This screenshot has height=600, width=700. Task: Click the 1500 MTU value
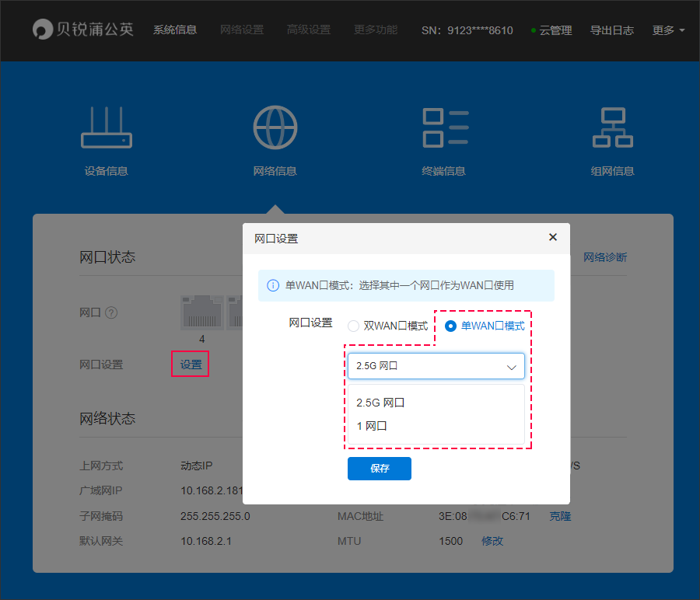[451, 541]
